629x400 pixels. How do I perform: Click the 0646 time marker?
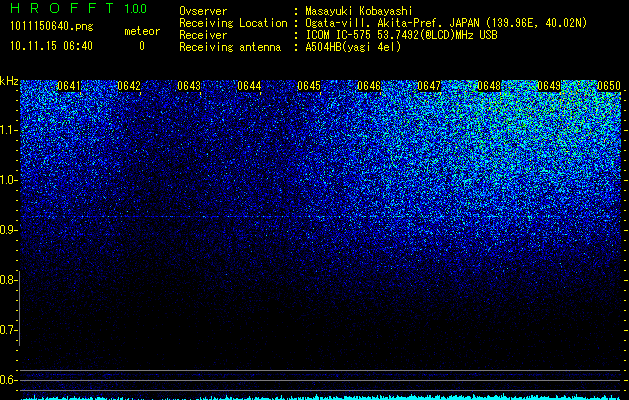pyautogui.click(x=369, y=86)
